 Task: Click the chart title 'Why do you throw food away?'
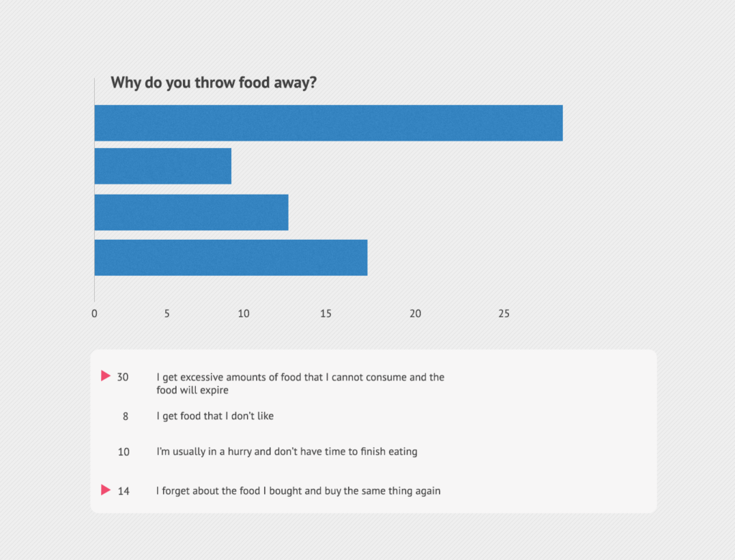(x=214, y=83)
